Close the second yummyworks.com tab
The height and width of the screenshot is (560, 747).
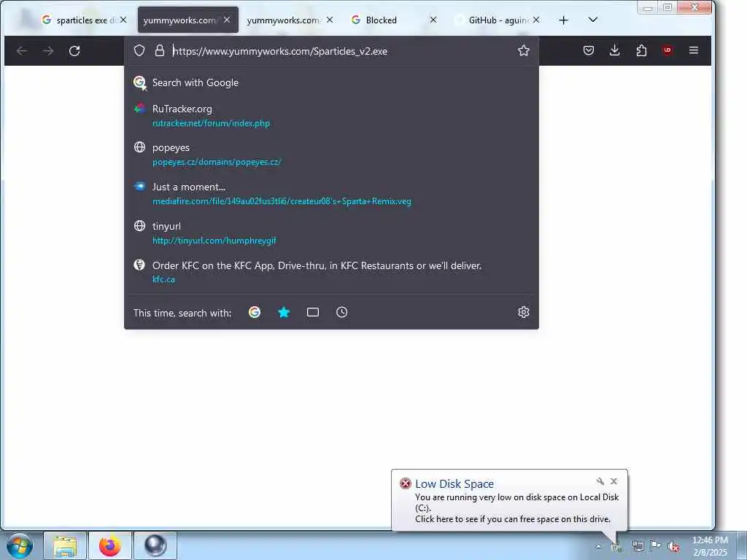coord(330,20)
